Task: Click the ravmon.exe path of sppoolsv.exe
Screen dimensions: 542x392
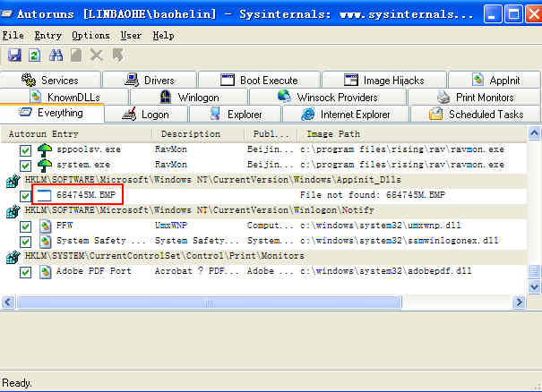Action: [x=402, y=149]
